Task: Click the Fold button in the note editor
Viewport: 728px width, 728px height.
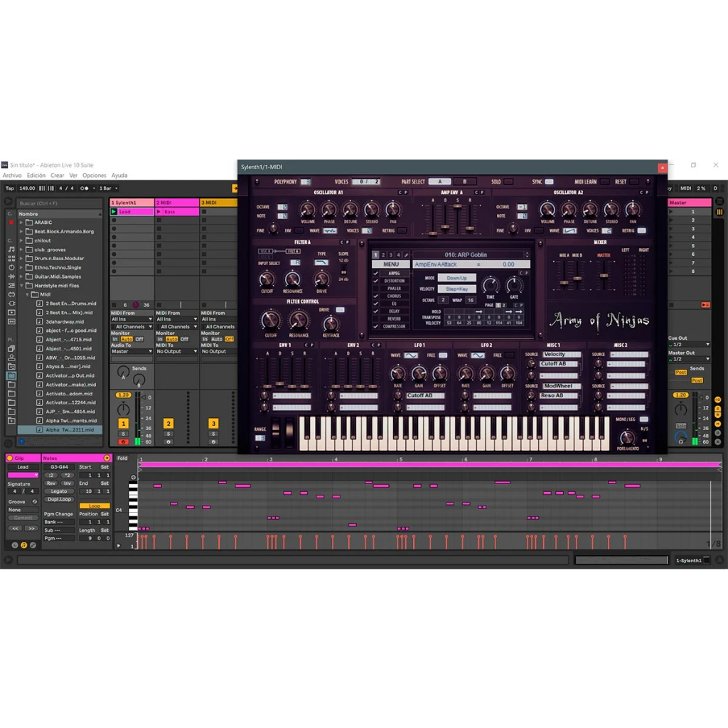Action: [122, 459]
